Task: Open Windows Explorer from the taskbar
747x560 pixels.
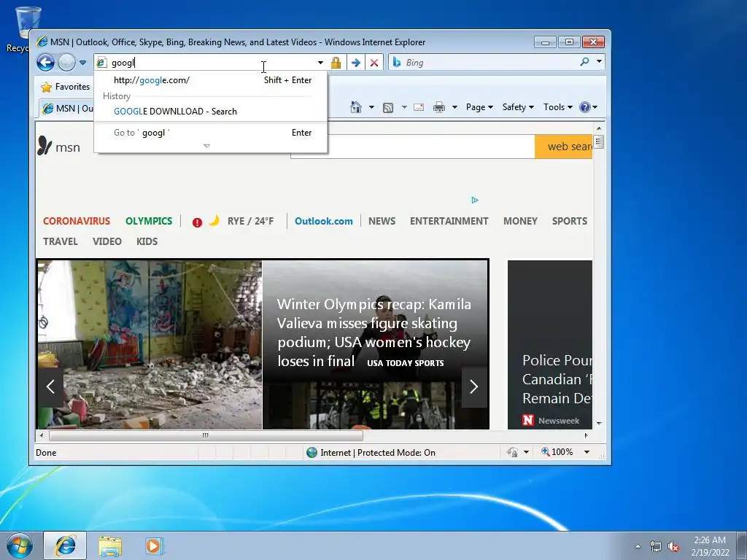Action: [110, 545]
